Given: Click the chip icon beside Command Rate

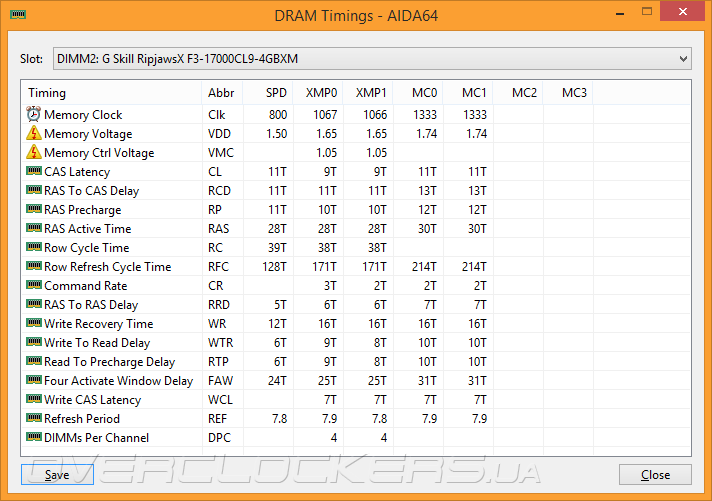Looking at the screenshot, I should [x=34, y=285].
